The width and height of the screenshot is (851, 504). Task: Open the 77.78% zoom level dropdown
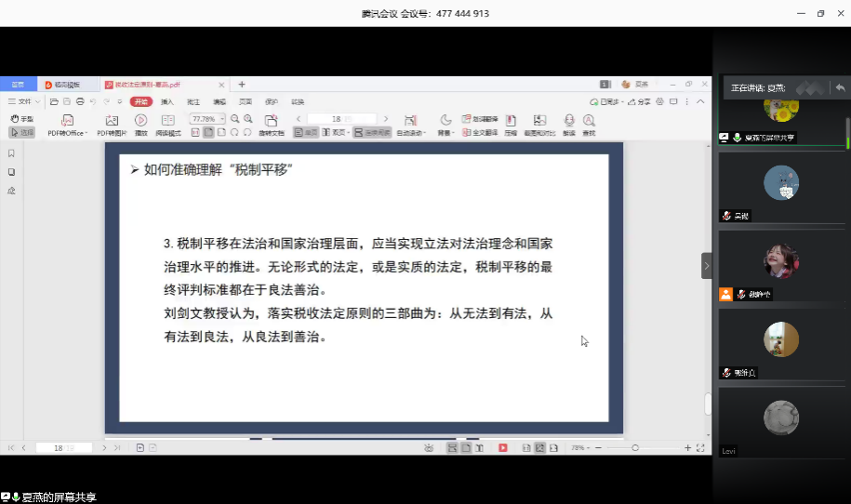click(x=220, y=119)
